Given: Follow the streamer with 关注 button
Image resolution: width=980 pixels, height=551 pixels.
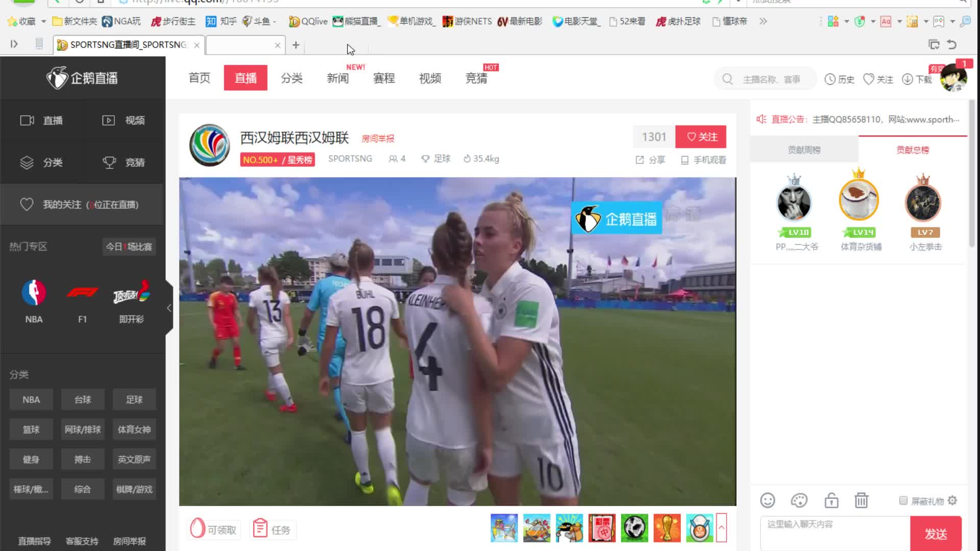Looking at the screenshot, I should click(x=700, y=137).
